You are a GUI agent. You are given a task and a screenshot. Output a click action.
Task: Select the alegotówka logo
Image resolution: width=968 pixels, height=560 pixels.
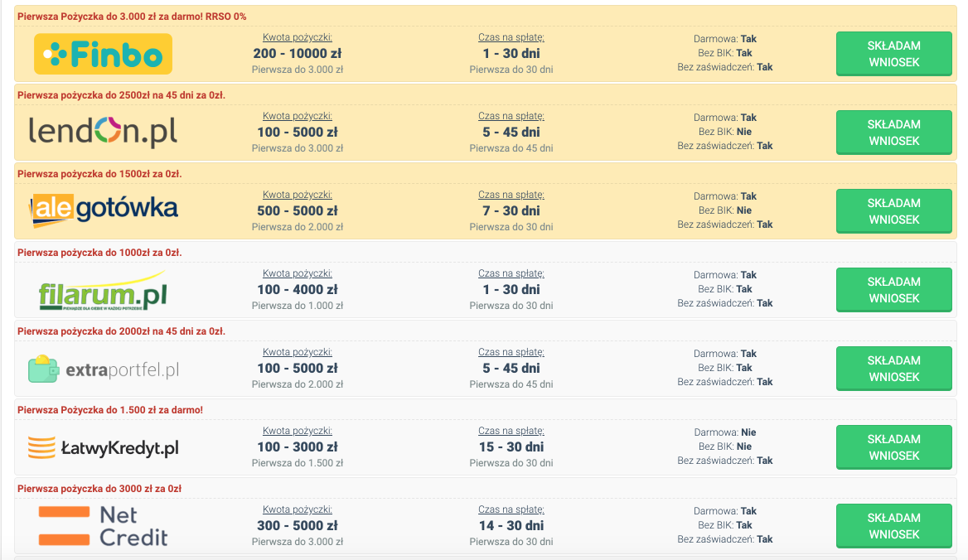pos(104,210)
